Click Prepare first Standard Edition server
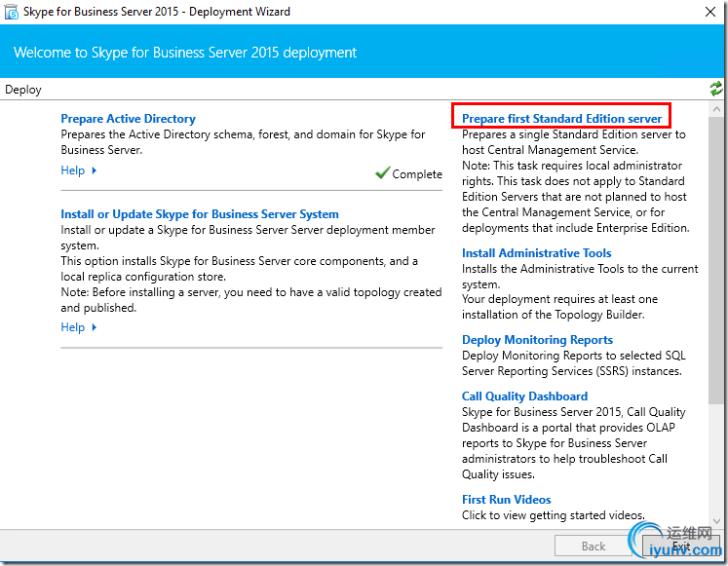 561,119
